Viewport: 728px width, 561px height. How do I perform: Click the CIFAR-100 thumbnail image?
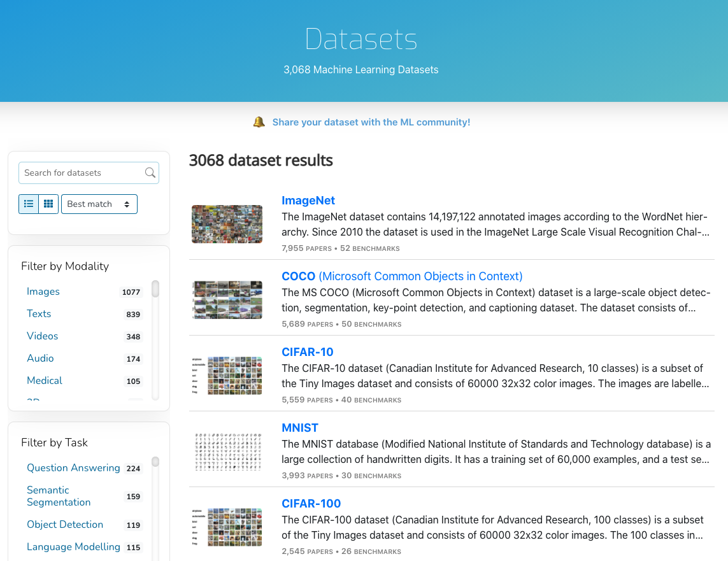[x=227, y=527]
